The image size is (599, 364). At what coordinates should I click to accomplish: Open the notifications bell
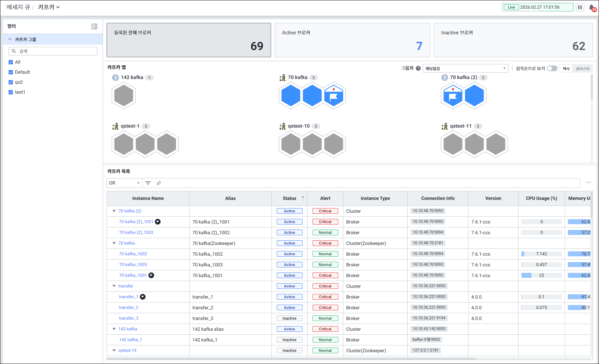591,8
